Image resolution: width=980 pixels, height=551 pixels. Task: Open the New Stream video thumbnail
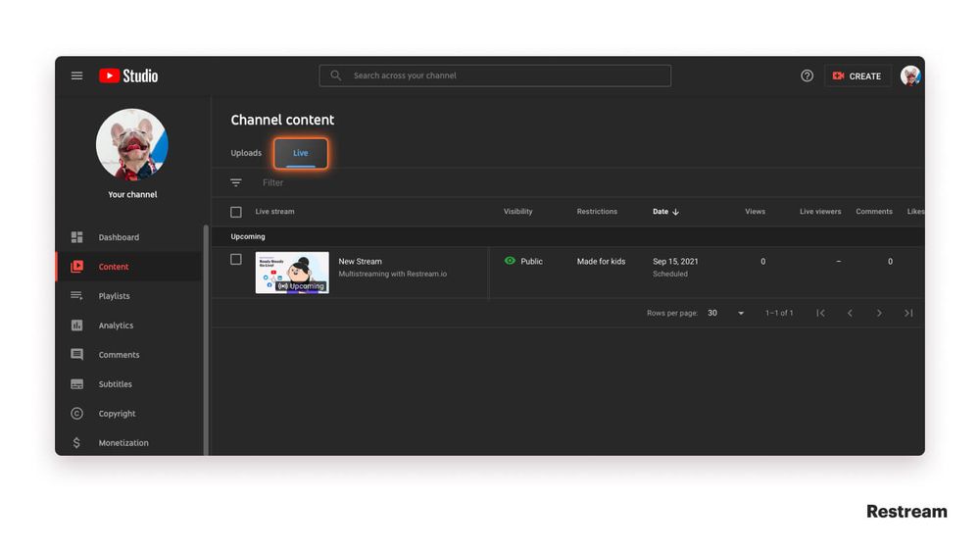pyautogui.click(x=292, y=273)
